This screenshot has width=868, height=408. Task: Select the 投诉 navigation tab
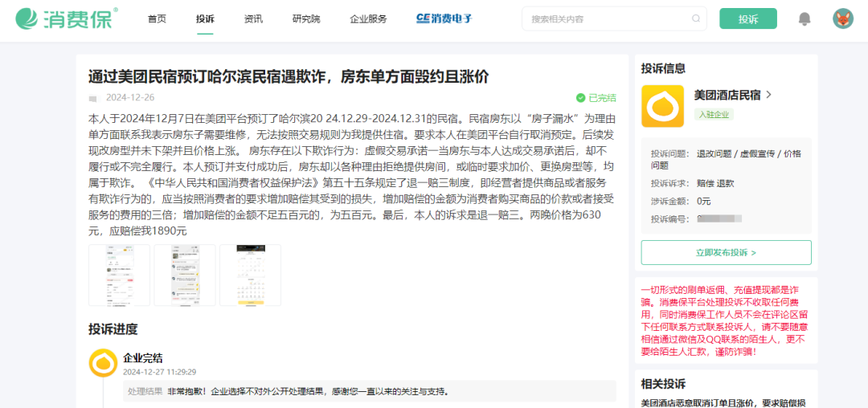(x=205, y=19)
